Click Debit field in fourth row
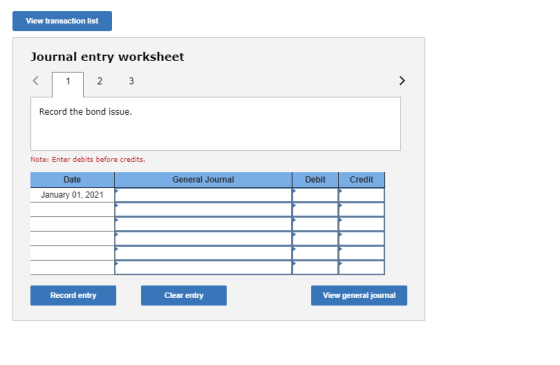This screenshot has width=560, height=365. coord(315,239)
